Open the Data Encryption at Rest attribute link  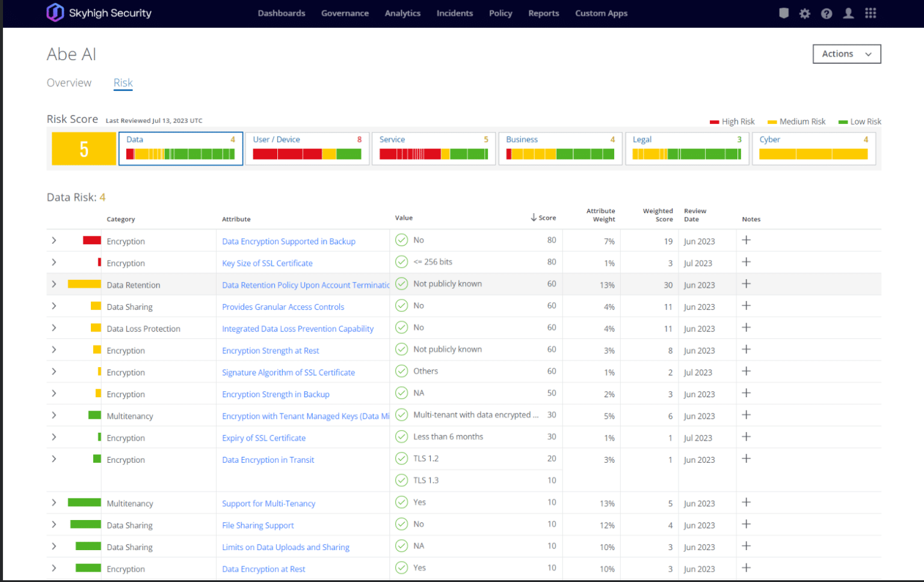click(263, 569)
